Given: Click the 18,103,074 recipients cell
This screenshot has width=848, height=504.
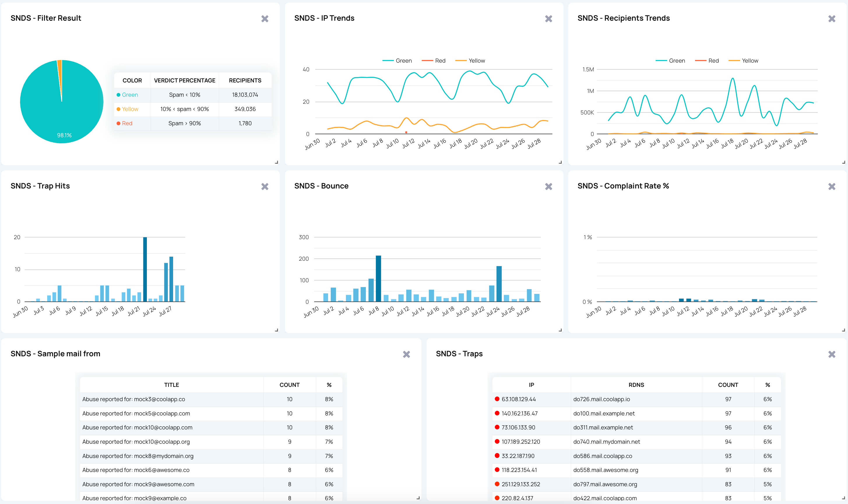Looking at the screenshot, I should pyautogui.click(x=245, y=95).
